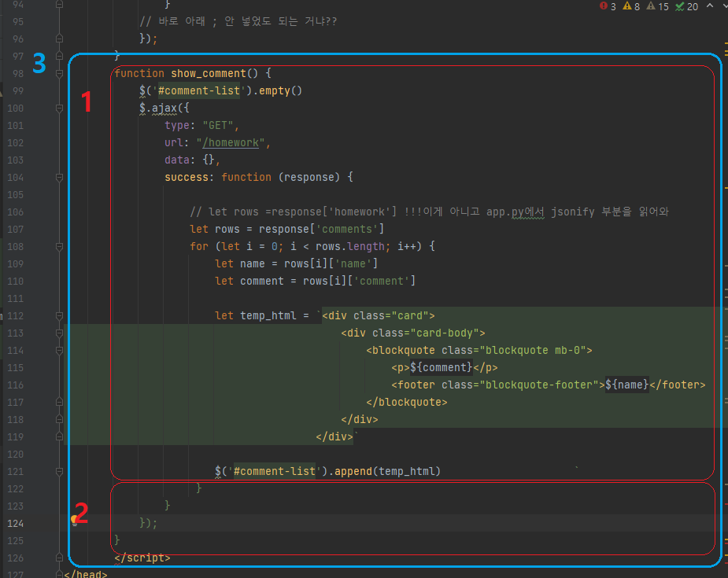
Task: Click line number 107 in the gutter
Action: click(15, 230)
